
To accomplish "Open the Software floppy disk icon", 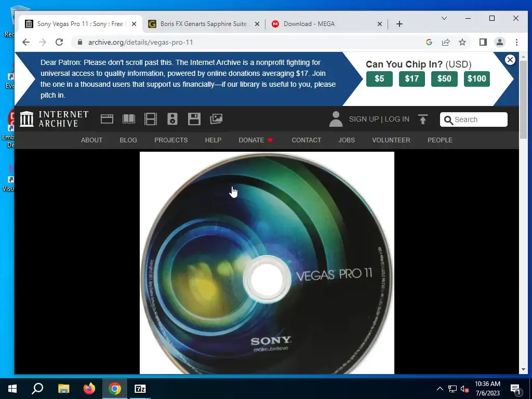I will click(194, 119).
